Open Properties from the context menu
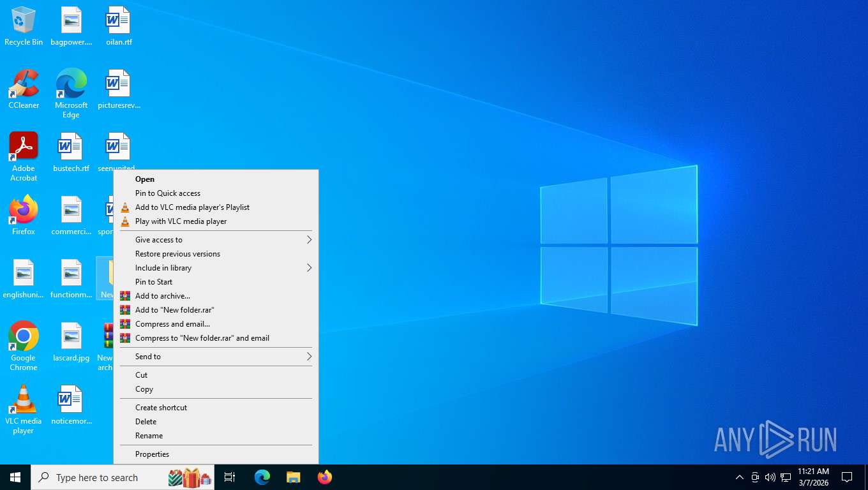Screen dimensions: 868x490 point(216,454)
